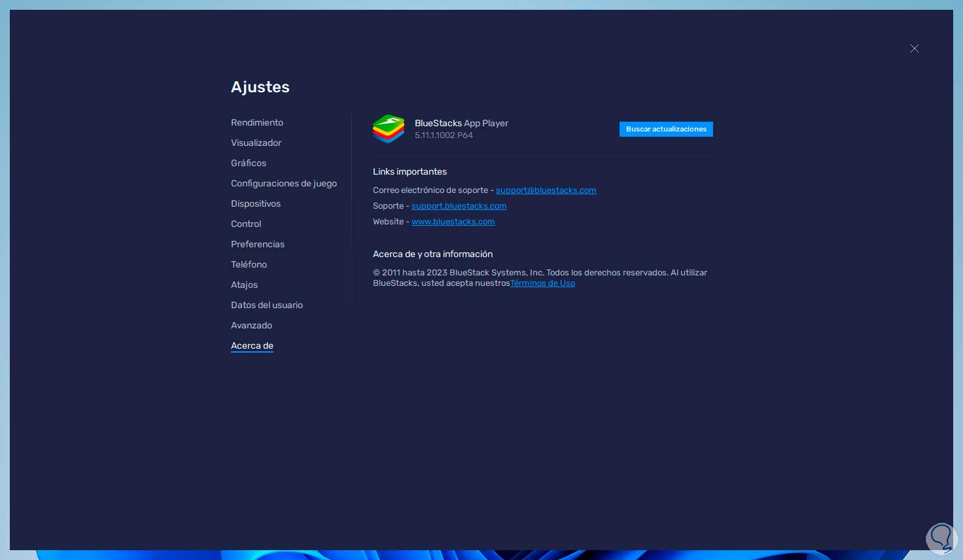Switch to Dispositivos settings
Image resolution: width=963 pixels, height=560 pixels.
(x=256, y=203)
